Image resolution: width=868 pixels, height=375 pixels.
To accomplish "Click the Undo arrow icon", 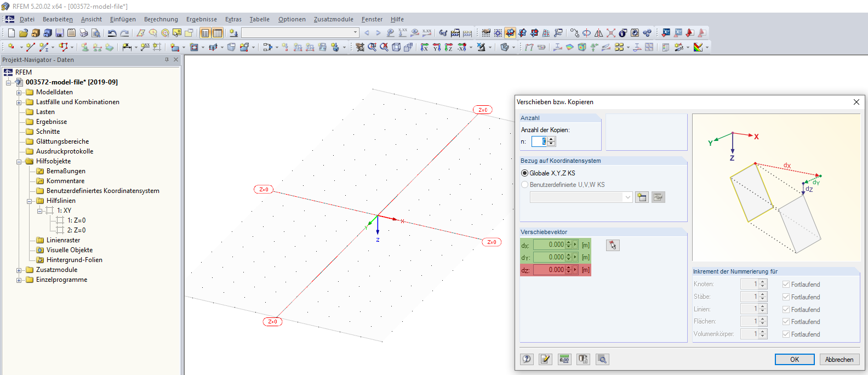I will (x=112, y=33).
